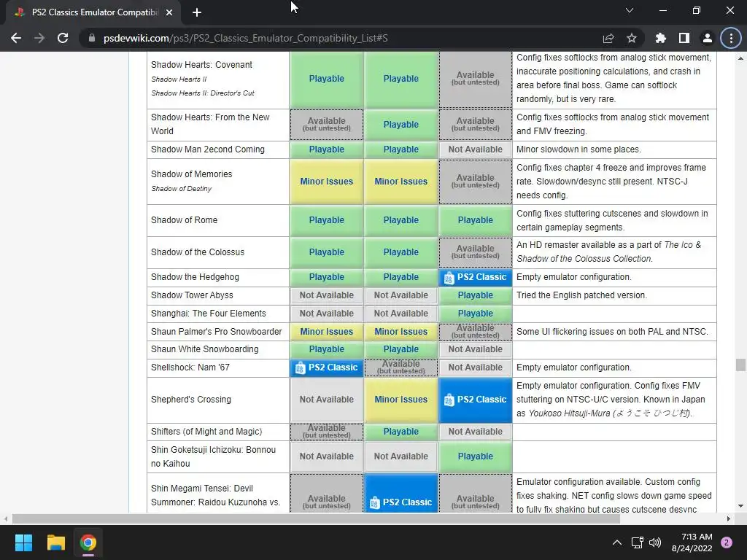Click the horizontal scrollbar thumb

tap(316, 518)
